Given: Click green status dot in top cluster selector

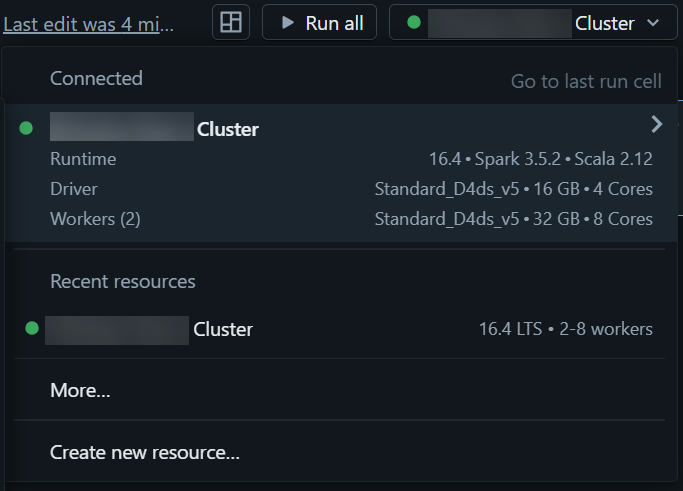Looking at the screenshot, I should pos(414,22).
